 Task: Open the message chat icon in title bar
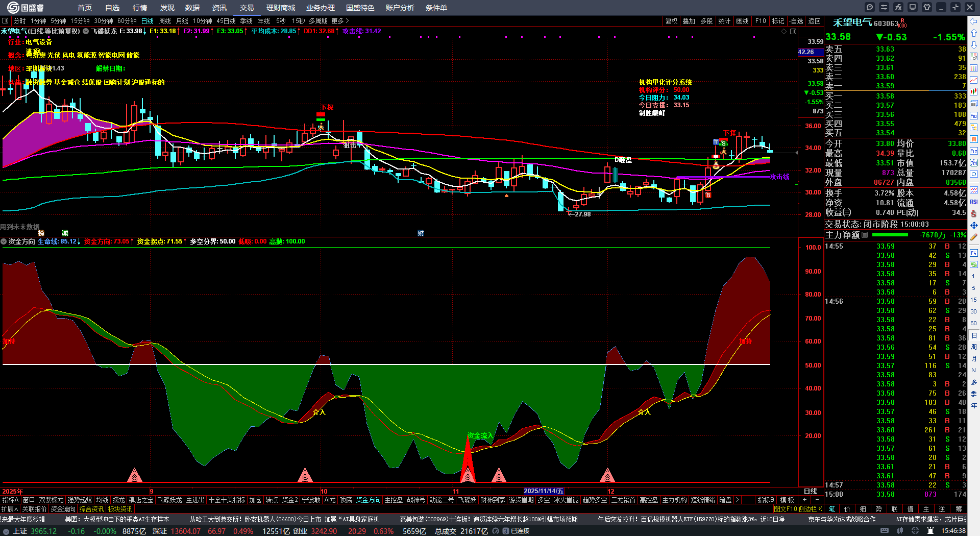click(870, 7)
